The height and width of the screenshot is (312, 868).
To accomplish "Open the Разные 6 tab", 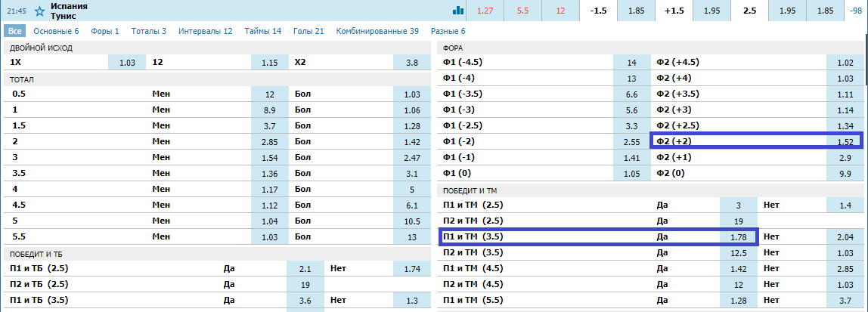I will click(448, 31).
